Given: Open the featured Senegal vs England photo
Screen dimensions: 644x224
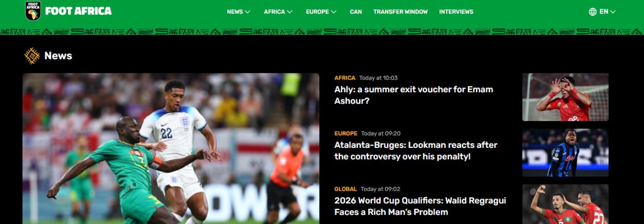Looking at the screenshot, I should (171, 149).
